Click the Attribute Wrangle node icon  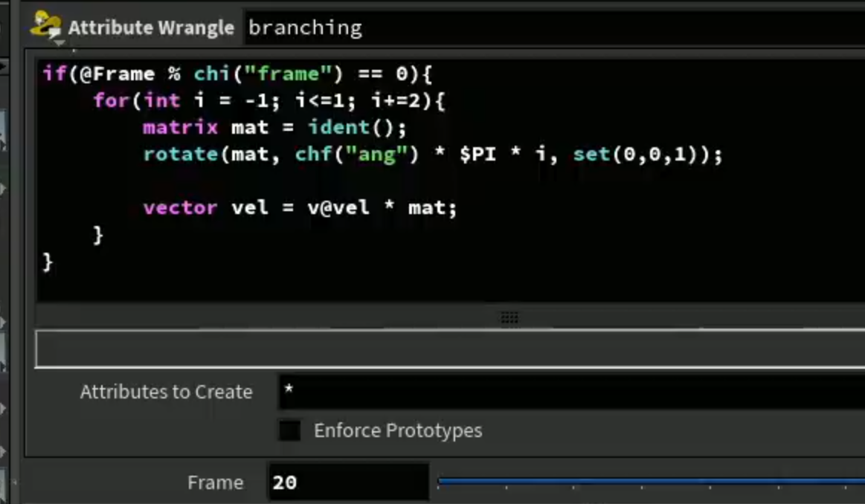coord(46,25)
